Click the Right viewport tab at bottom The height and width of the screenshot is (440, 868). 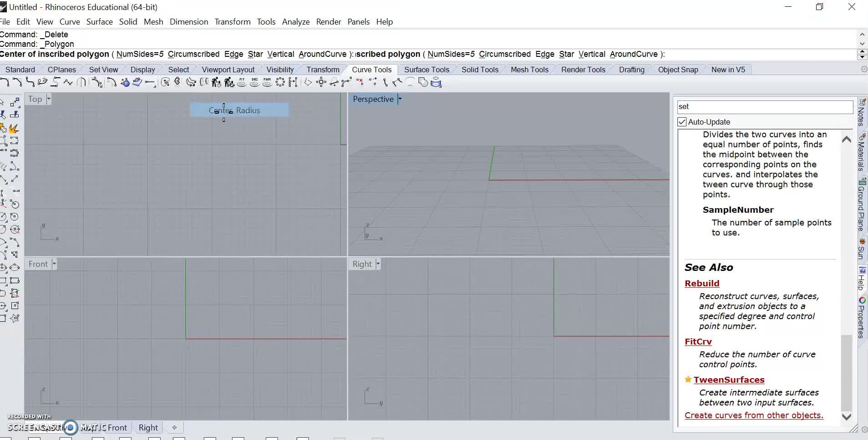148,427
